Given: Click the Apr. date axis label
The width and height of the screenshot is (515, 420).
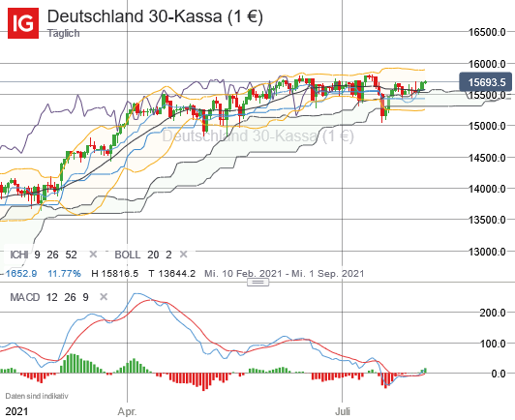Looking at the screenshot, I should coord(127,411).
